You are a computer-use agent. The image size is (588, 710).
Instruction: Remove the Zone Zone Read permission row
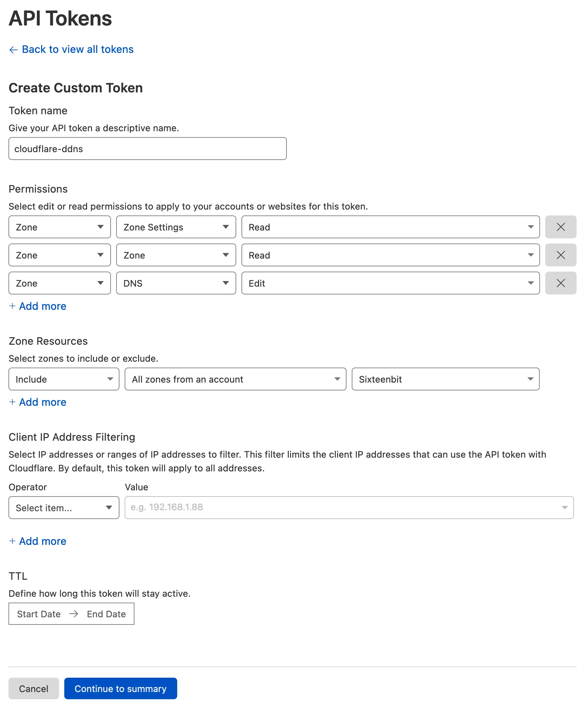tap(560, 255)
